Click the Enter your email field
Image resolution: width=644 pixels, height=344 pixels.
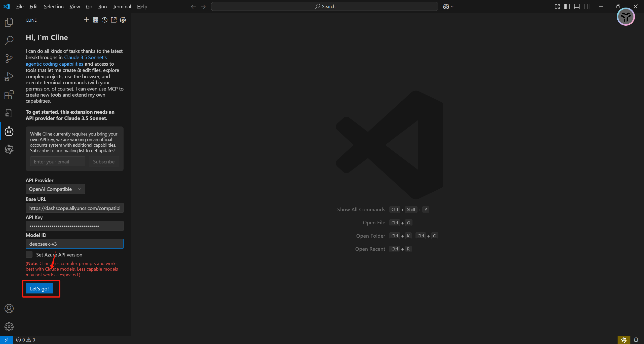(x=58, y=161)
